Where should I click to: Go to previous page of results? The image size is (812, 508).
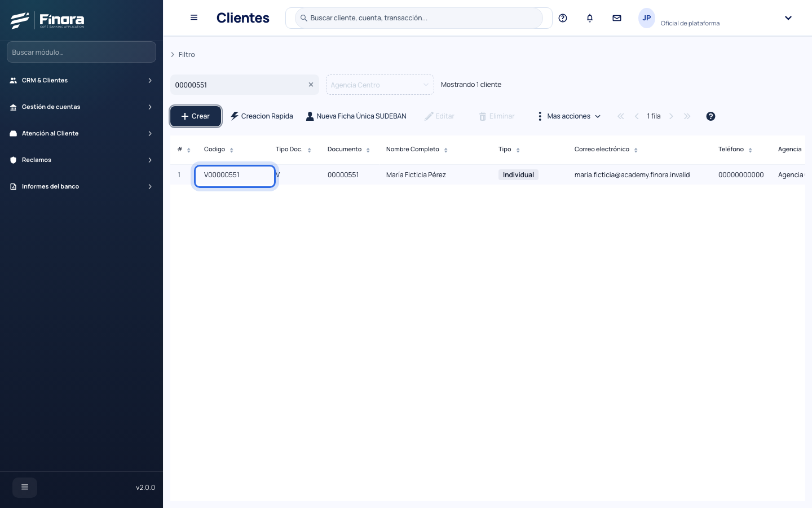click(x=637, y=116)
